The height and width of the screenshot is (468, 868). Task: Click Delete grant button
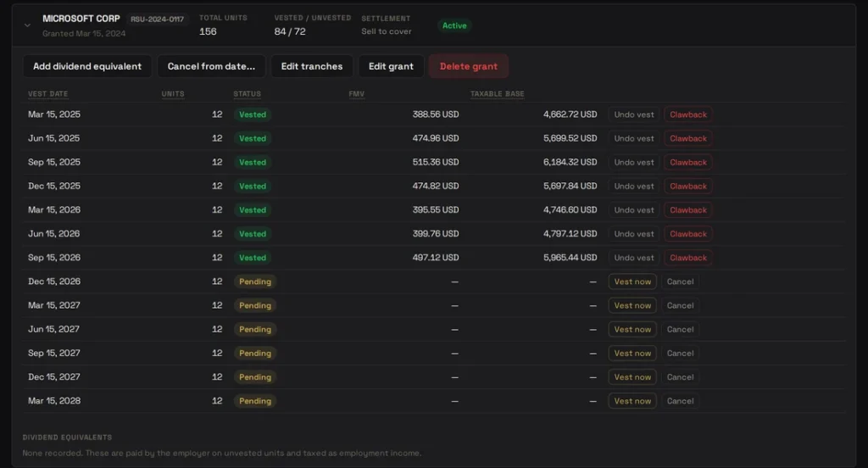(468, 66)
